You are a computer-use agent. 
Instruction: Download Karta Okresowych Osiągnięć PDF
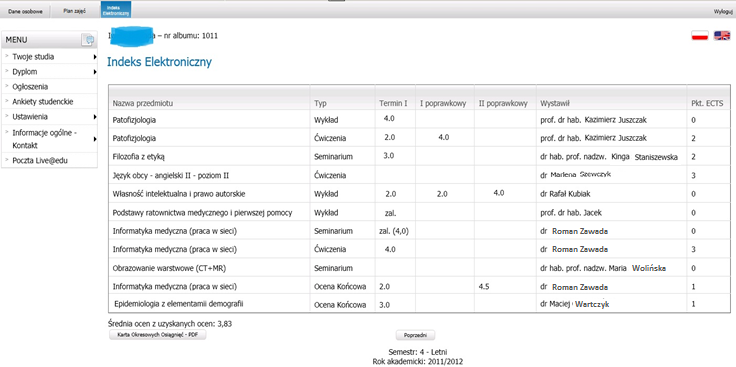[x=157, y=335]
